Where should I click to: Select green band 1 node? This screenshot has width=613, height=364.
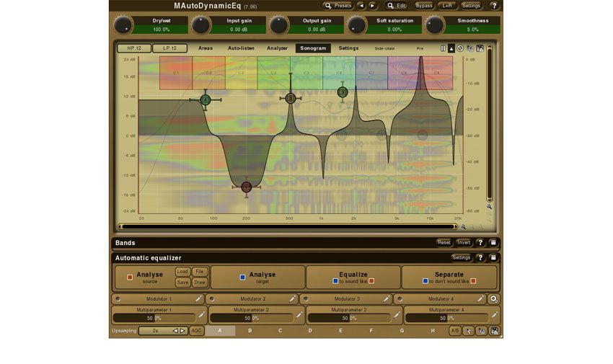[206, 100]
